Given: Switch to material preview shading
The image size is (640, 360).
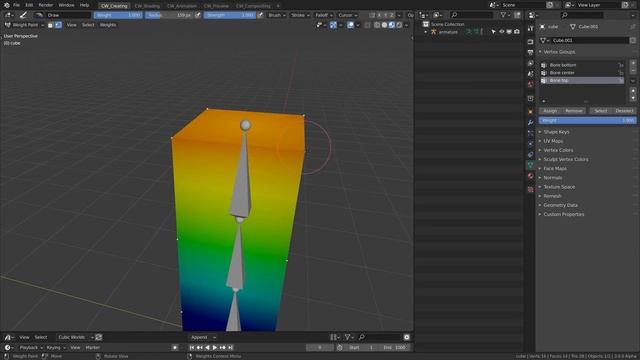Looking at the screenshot, I should pos(392,25).
